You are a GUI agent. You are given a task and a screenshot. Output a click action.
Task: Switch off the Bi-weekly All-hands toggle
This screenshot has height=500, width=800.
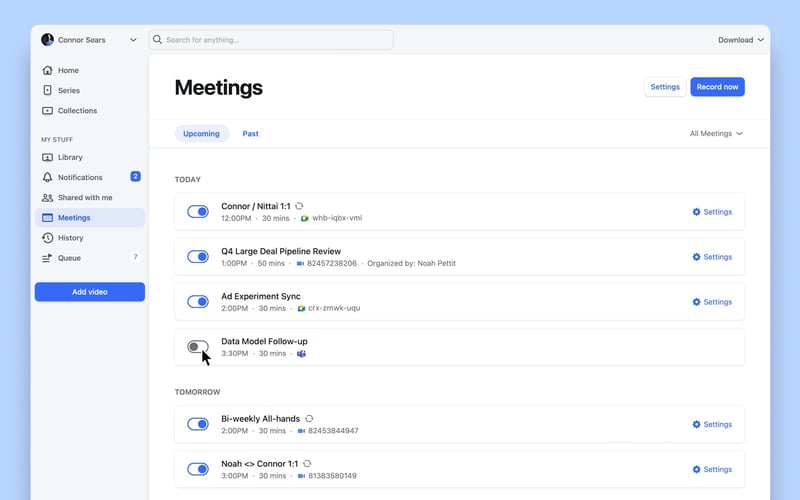pyautogui.click(x=198, y=424)
